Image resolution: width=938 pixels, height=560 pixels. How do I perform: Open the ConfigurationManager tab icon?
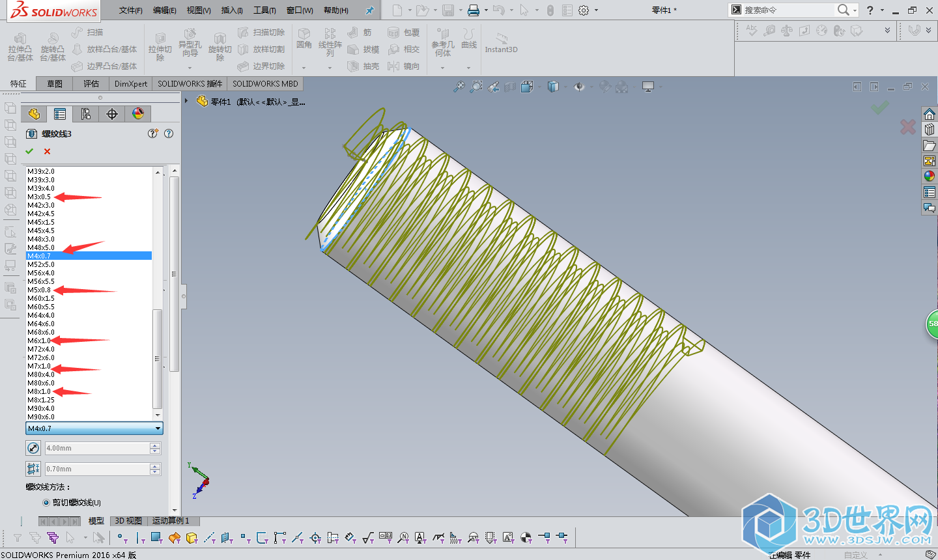86,114
